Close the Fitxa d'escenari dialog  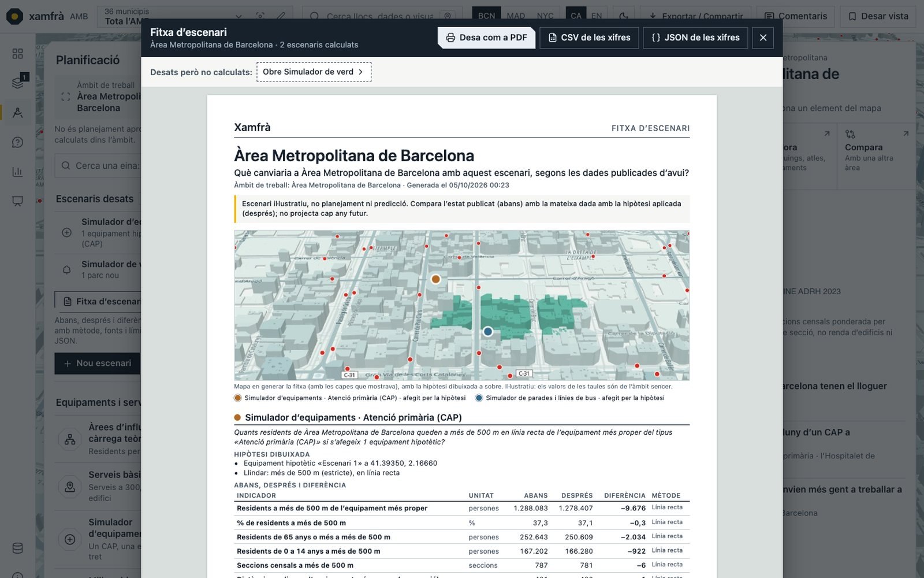pyautogui.click(x=763, y=38)
